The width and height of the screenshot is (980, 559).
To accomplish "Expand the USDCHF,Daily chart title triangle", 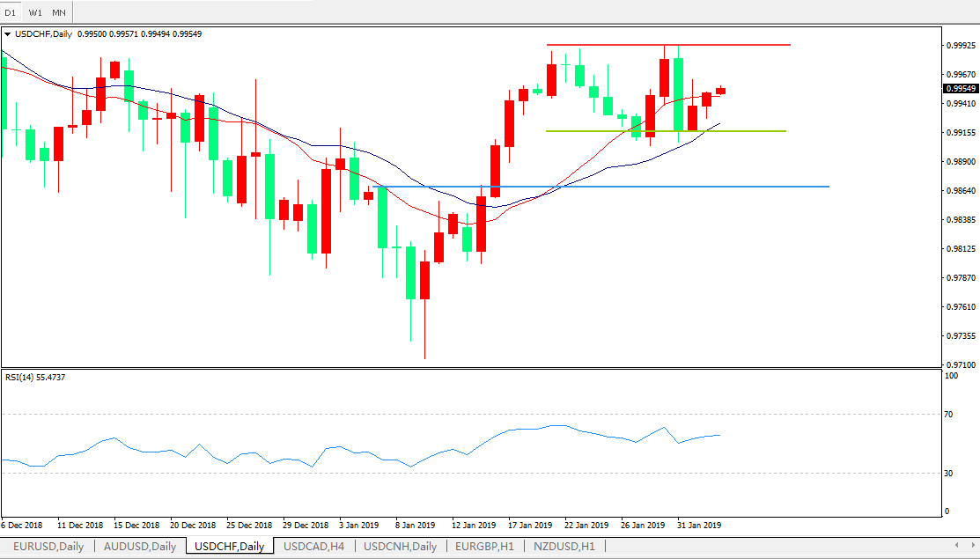I will click(x=8, y=34).
